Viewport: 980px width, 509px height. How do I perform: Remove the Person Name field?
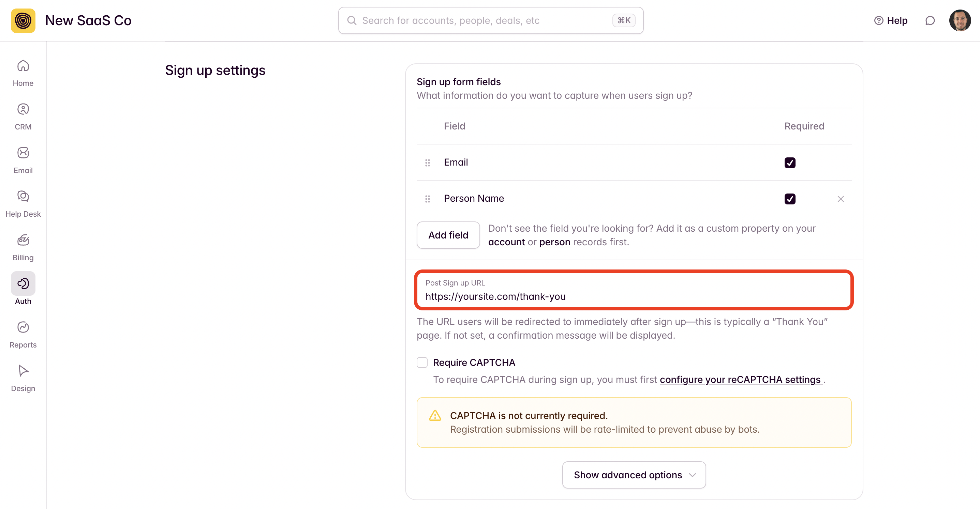tap(841, 199)
